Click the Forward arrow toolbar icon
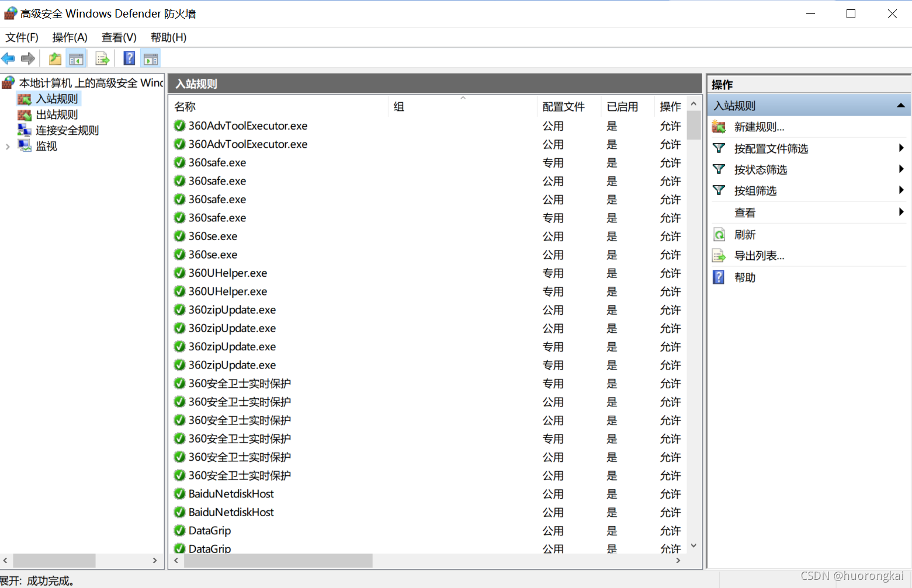The width and height of the screenshot is (912, 588). point(27,58)
